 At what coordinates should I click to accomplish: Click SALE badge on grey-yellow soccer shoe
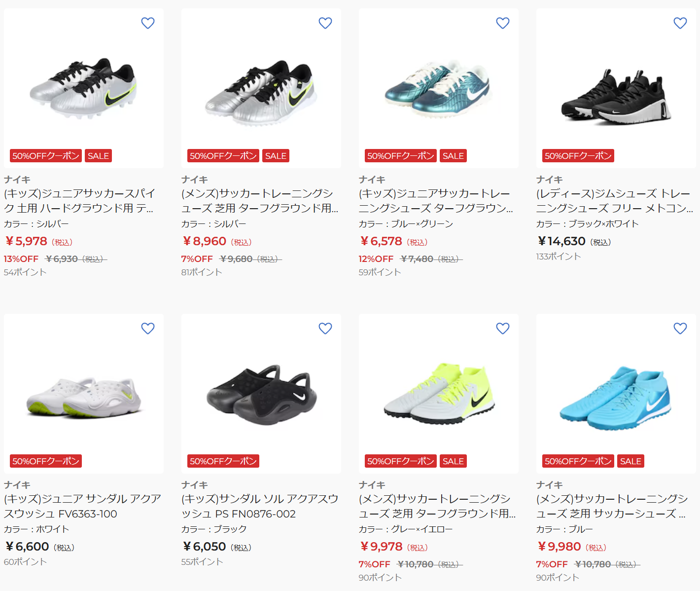tap(453, 461)
